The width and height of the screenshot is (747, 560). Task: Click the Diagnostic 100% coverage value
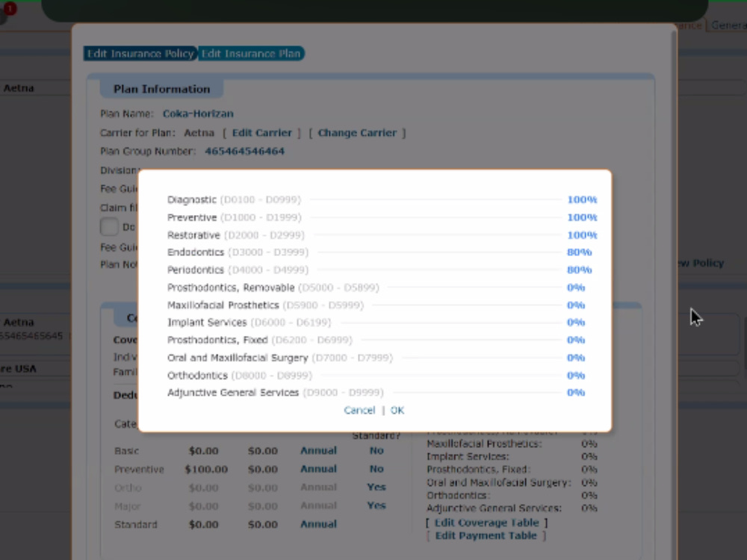pyautogui.click(x=582, y=199)
